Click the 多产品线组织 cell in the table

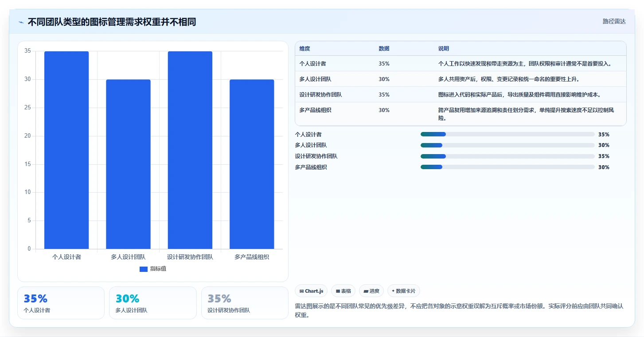pyautogui.click(x=315, y=110)
